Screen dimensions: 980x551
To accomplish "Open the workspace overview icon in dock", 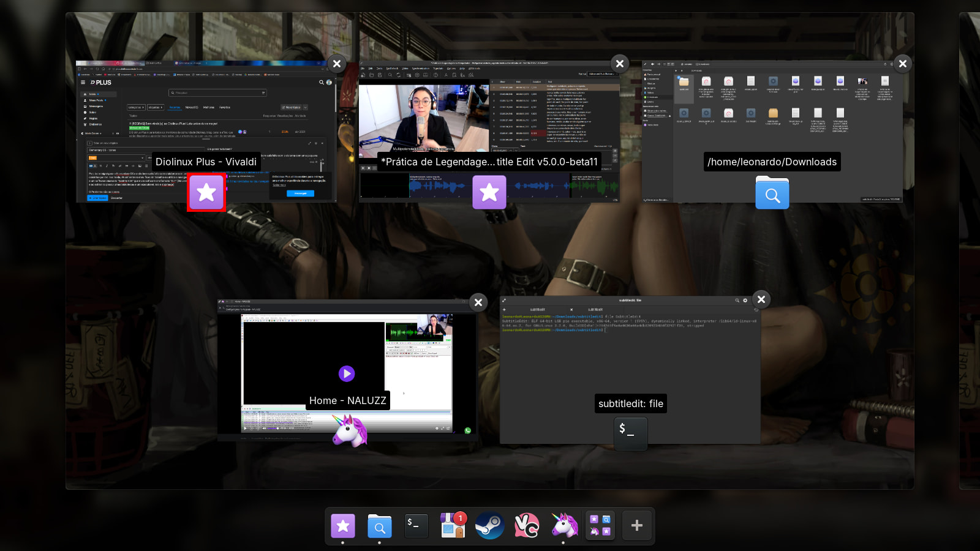I will tap(600, 526).
